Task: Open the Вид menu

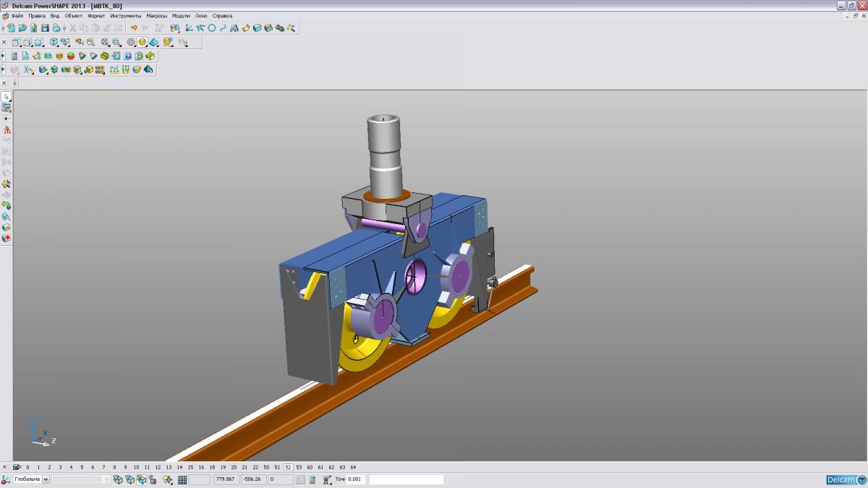Action: tap(55, 15)
